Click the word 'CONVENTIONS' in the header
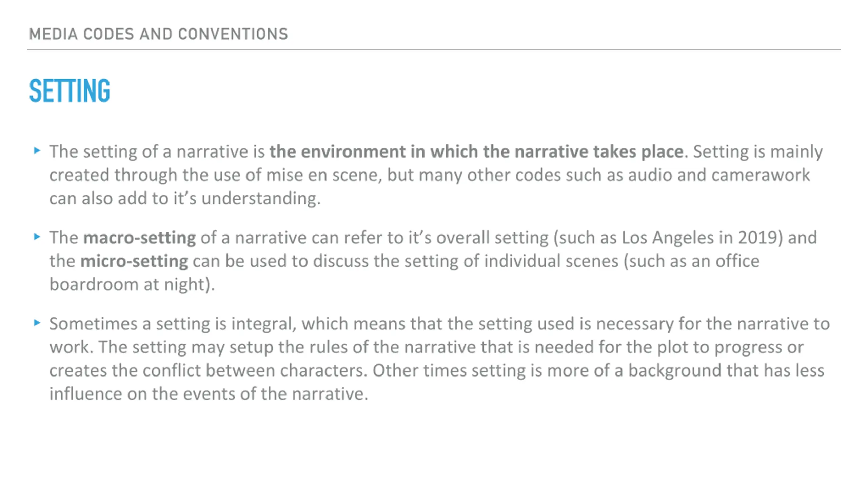868x488 pixels. 233,34
